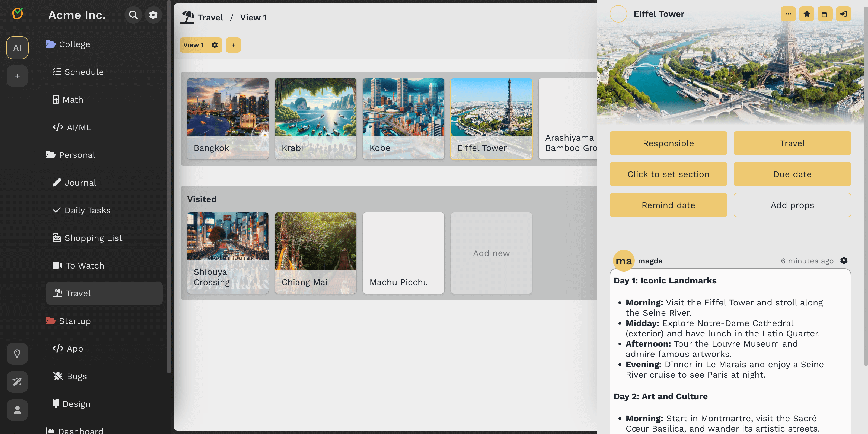Open the To Watch project

tap(104, 265)
